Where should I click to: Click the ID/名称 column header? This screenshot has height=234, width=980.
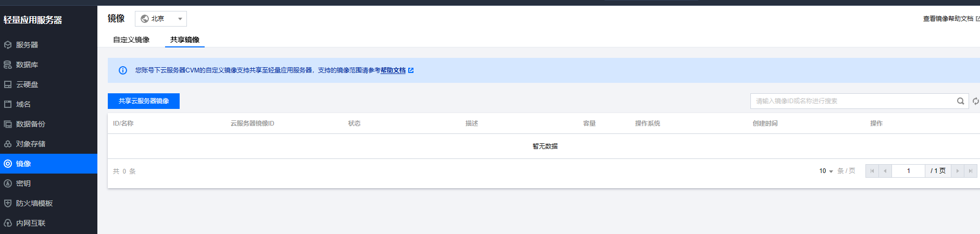[x=123, y=124]
